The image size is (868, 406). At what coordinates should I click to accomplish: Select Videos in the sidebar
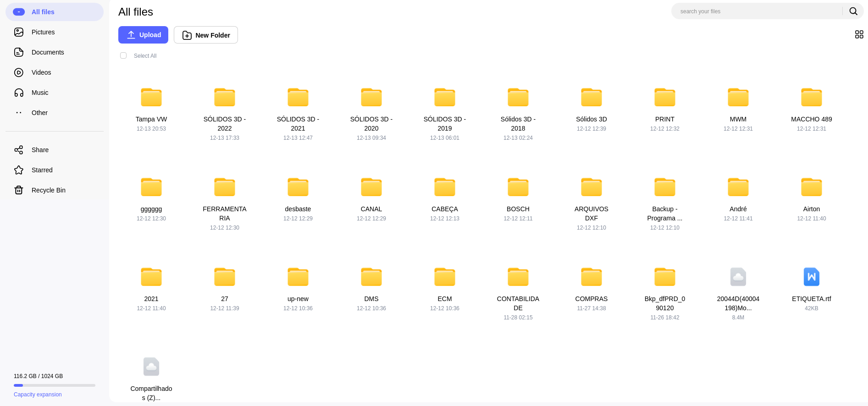point(55,72)
